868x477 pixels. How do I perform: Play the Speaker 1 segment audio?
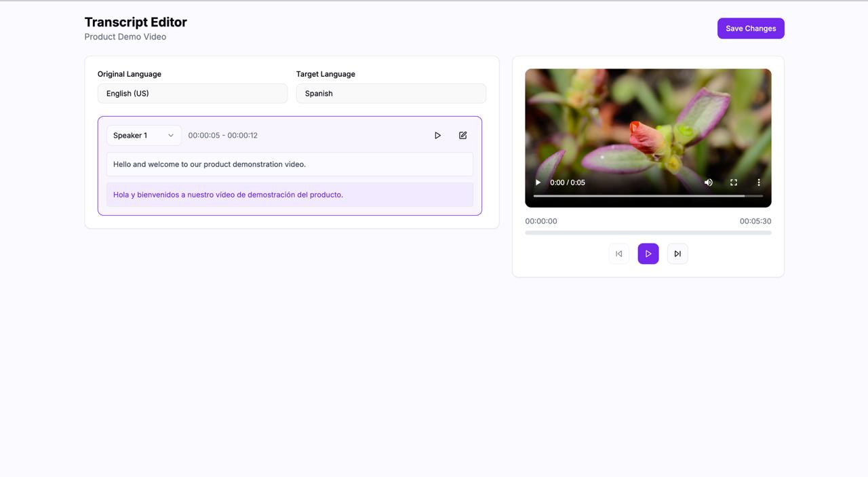437,136
